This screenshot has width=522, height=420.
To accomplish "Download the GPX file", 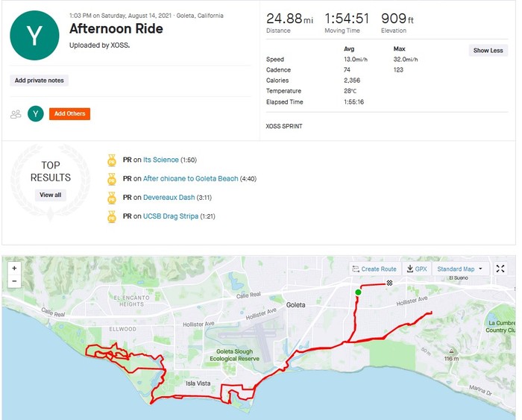I will 416,269.
